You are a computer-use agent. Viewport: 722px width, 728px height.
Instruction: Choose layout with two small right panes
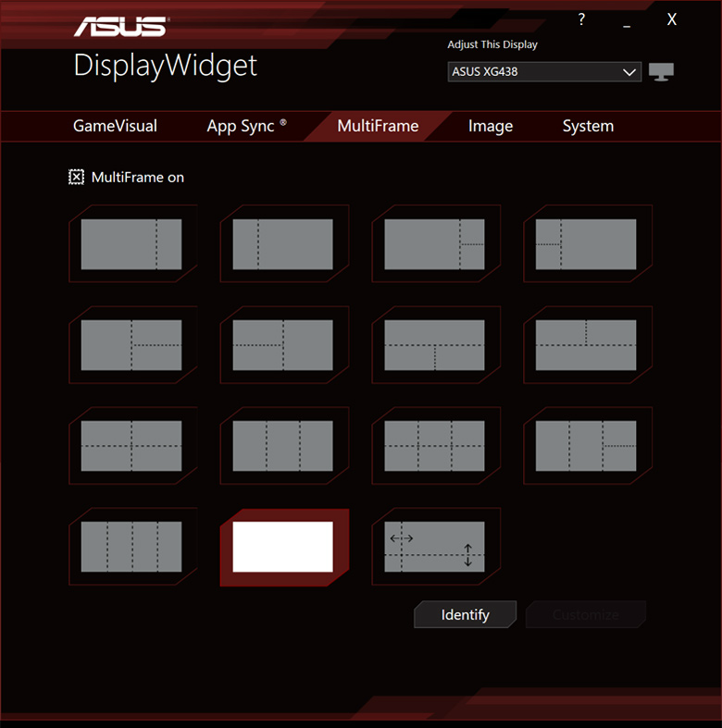436,244
